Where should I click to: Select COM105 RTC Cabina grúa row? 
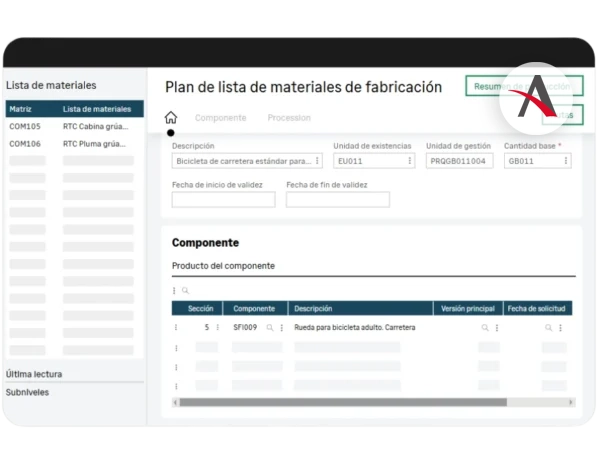74,127
